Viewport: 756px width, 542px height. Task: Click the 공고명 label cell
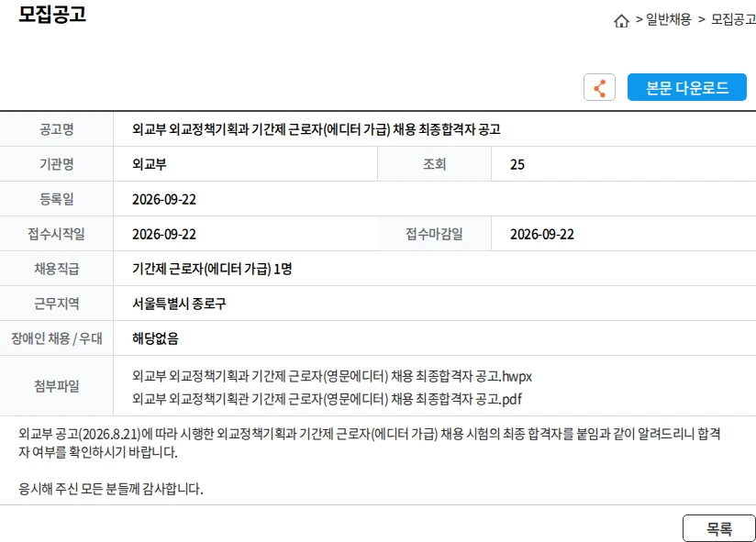click(56, 129)
